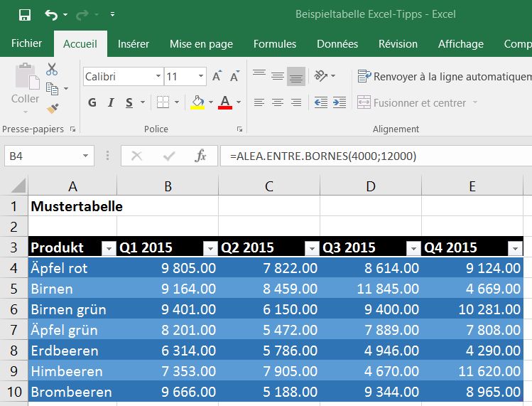Image resolution: width=532 pixels, height=406 pixels.
Task: Save the workbook with the floppy icon
Action: (x=25, y=15)
